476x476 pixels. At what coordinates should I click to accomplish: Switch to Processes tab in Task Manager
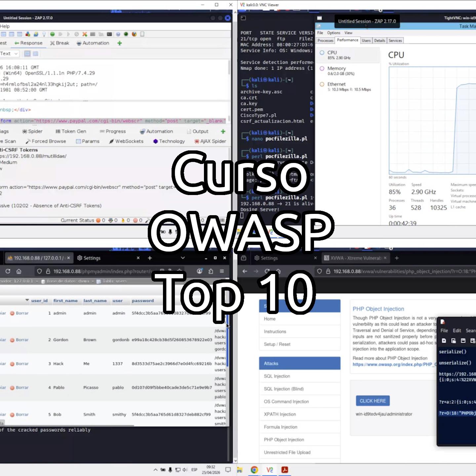(x=325, y=40)
